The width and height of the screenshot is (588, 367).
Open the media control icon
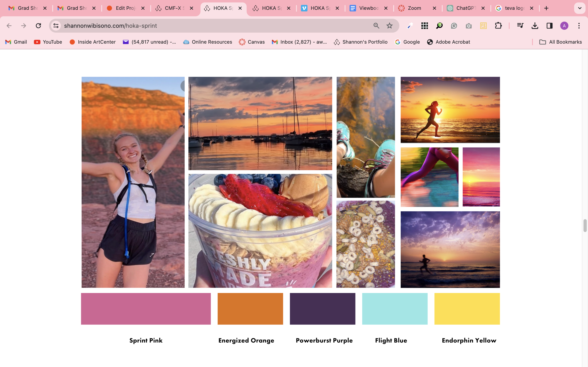click(x=520, y=26)
